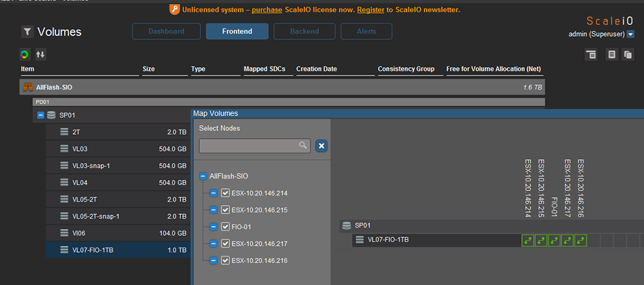Click the filter funnel icon beside Volumes
Image resolution: width=644 pixels, height=285 pixels.
coord(28,32)
